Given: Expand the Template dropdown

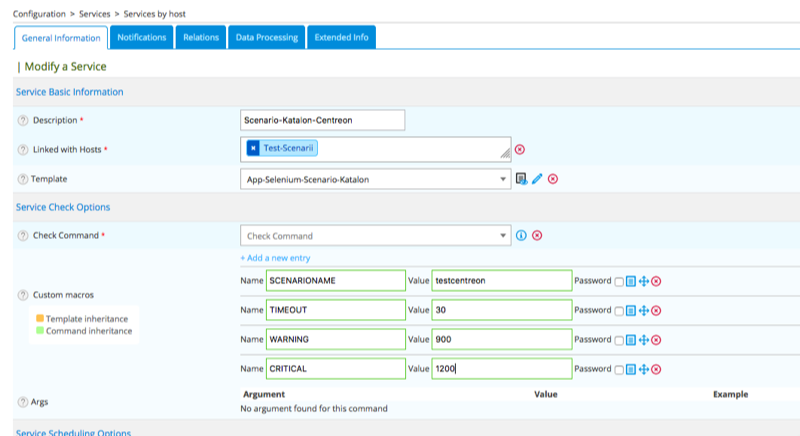Looking at the screenshot, I should tap(502, 179).
